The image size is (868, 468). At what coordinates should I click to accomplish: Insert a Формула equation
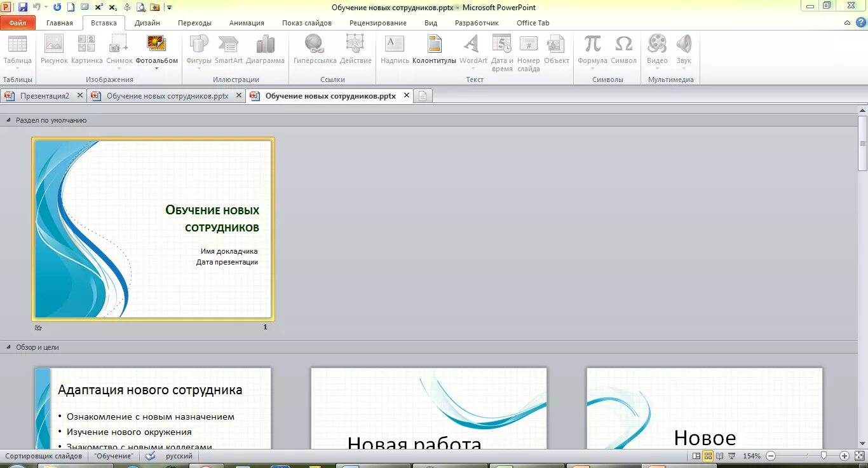(592, 53)
